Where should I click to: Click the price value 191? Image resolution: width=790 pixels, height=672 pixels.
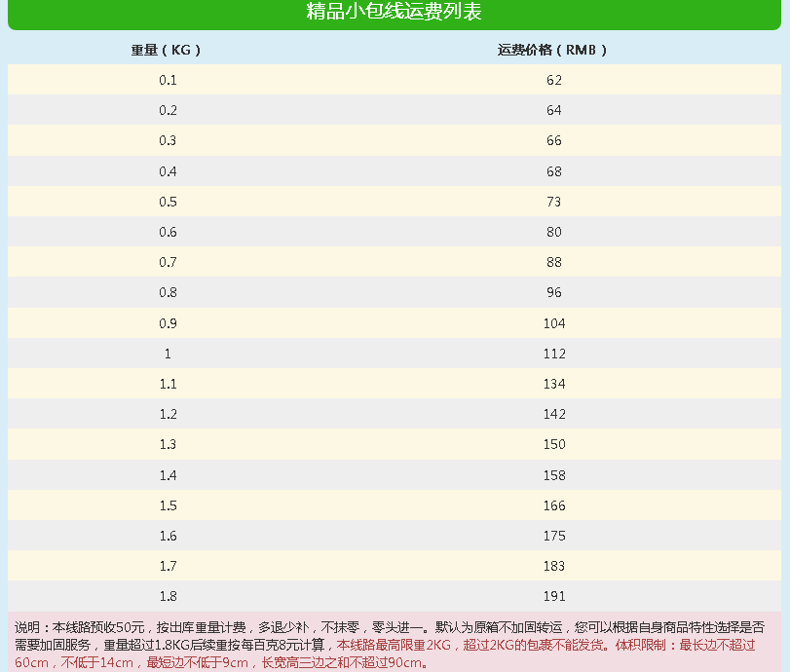(x=554, y=596)
